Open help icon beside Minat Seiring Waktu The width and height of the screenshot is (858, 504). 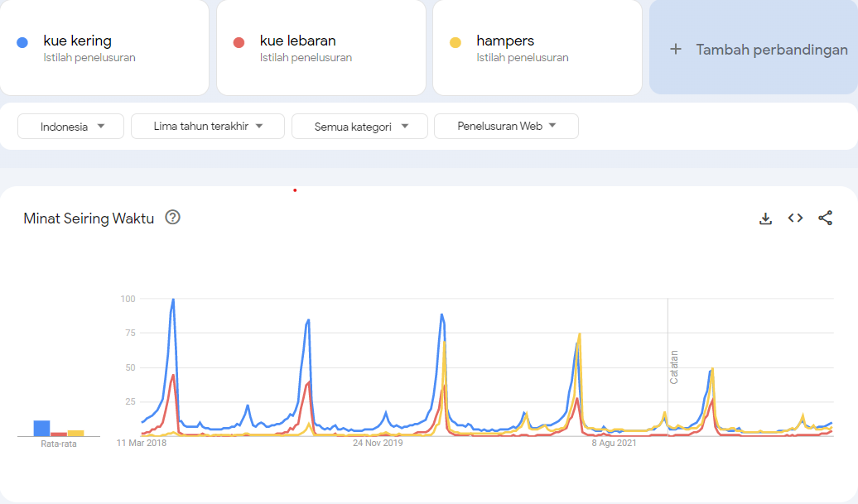[172, 218]
